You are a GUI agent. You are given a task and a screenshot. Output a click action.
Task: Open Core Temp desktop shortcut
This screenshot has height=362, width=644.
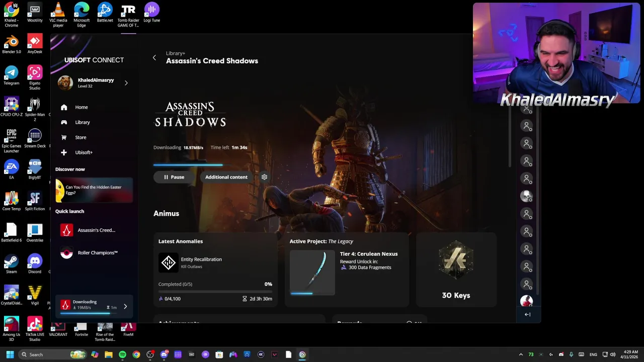tap(12, 202)
